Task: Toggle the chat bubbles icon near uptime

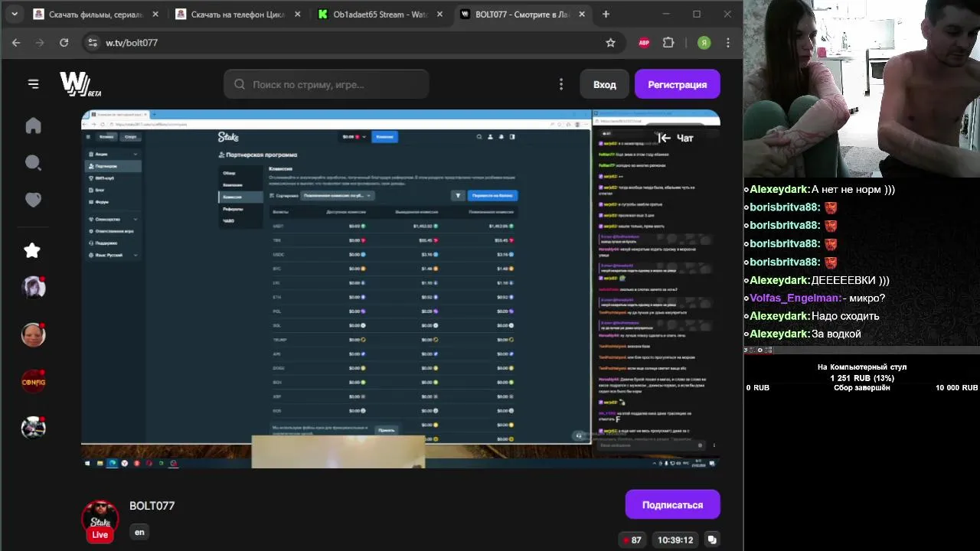Action: click(x=712, y=540)
